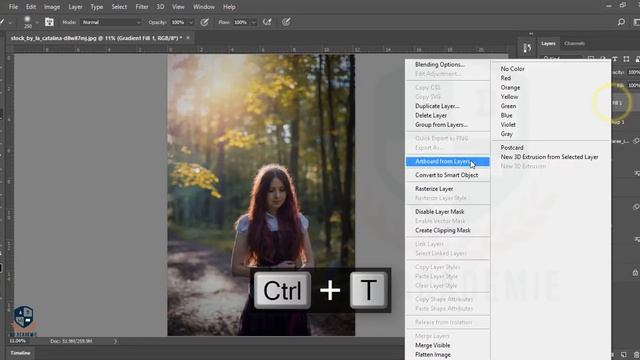
Task: Set layer color label to No Color
Action: (513, 69)
